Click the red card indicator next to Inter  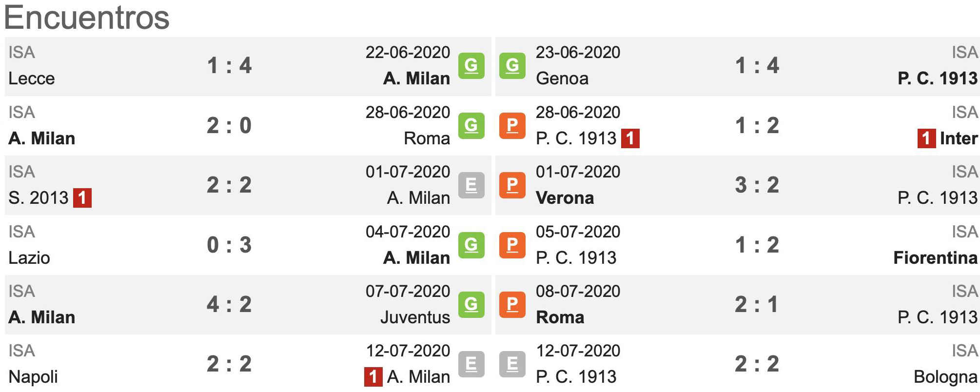click(x=926, y=138)
